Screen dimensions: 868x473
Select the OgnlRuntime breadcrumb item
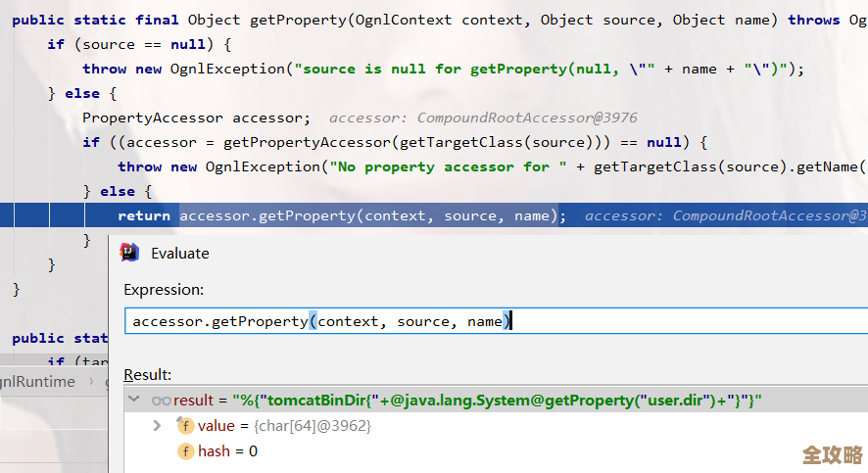click(x=37, y=382)
